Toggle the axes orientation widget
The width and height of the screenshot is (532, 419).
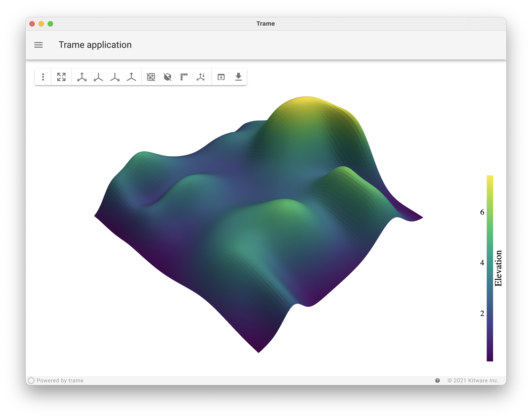(x=201, y=77)
